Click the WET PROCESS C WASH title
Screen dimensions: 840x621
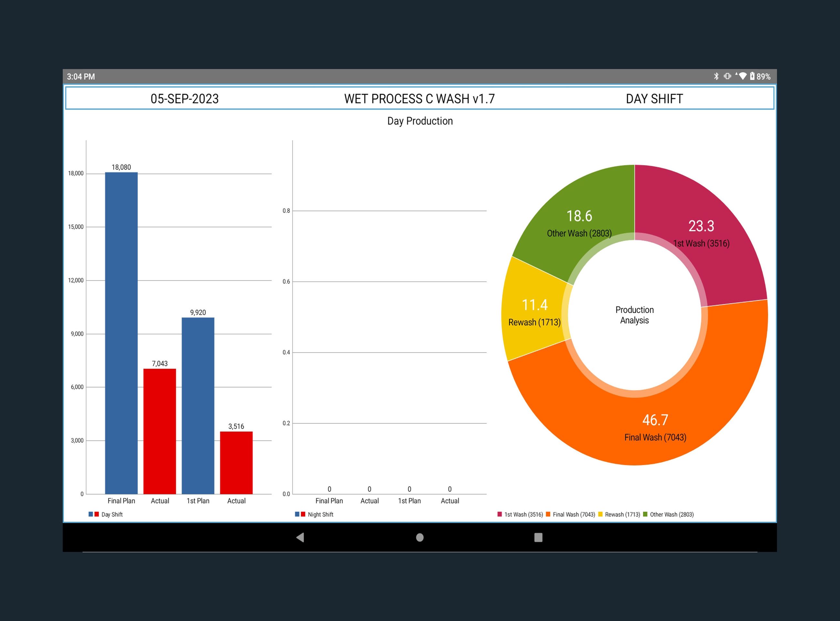[419, 99]
